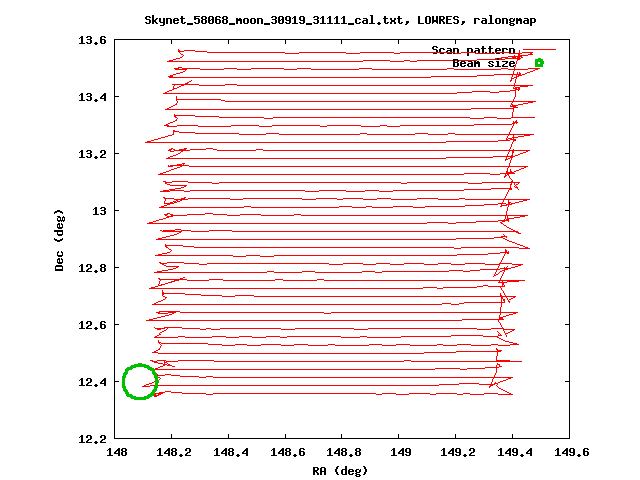Screen dimensions: 640x480
Task: Click the 148.4 tick label on RA axis
Action: 231,452
